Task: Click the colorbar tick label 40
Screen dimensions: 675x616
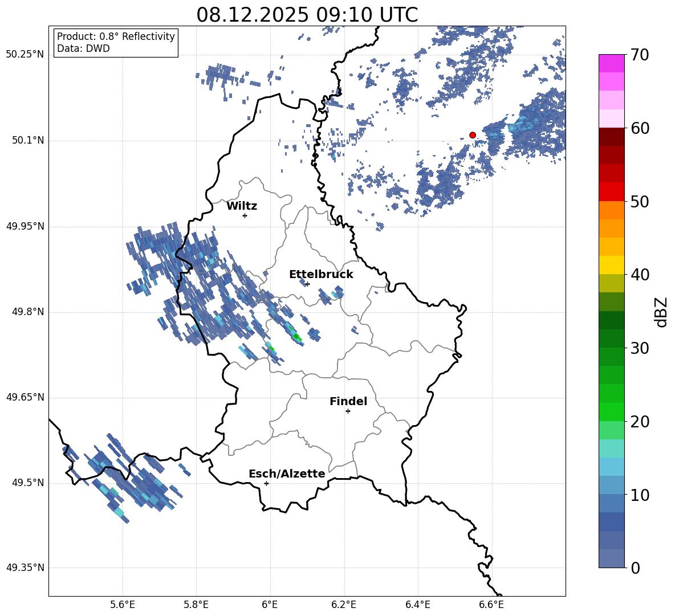Action: pyautogui.click(x=640, y=275)
